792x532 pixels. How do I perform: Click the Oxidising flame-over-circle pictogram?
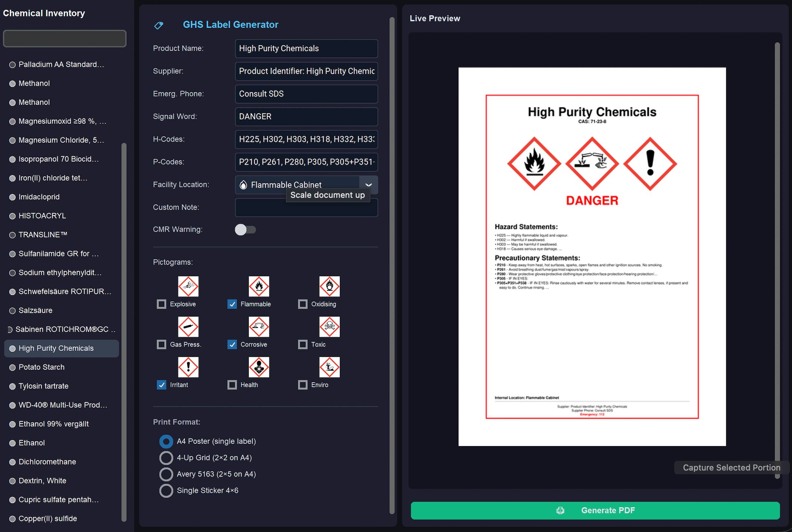pyautogui.click(x=329, y=286)
